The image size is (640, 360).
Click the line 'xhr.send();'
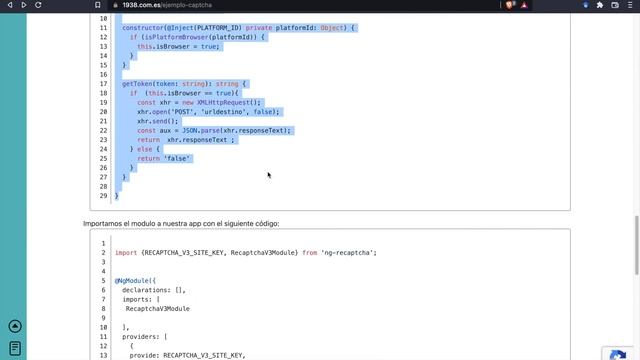(158, 121)
